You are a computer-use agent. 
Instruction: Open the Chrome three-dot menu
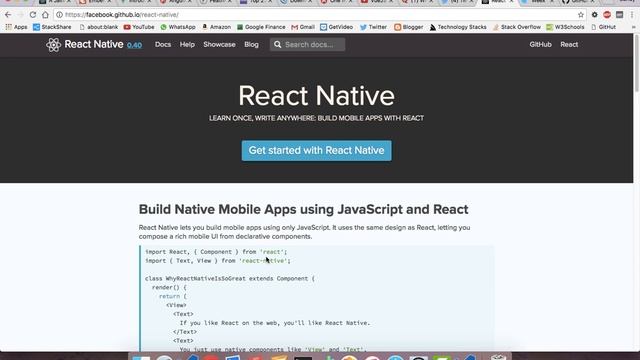(632, 15)
